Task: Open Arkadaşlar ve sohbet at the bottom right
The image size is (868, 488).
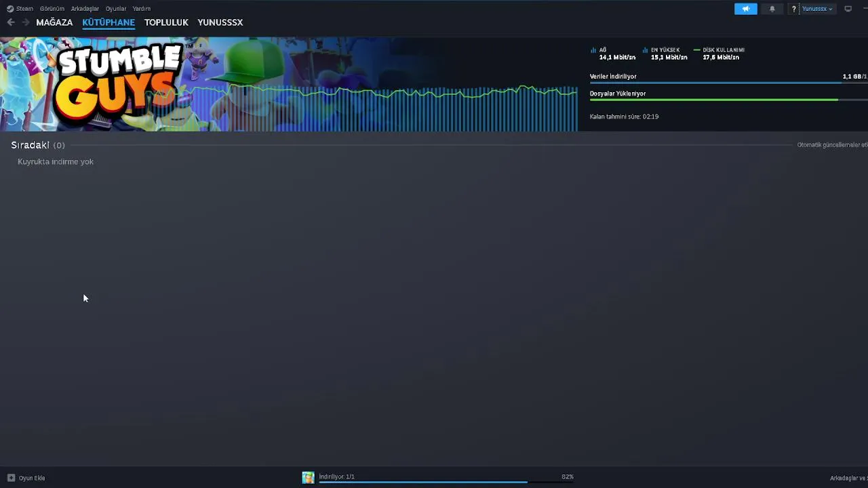Action: pos(848,478)
